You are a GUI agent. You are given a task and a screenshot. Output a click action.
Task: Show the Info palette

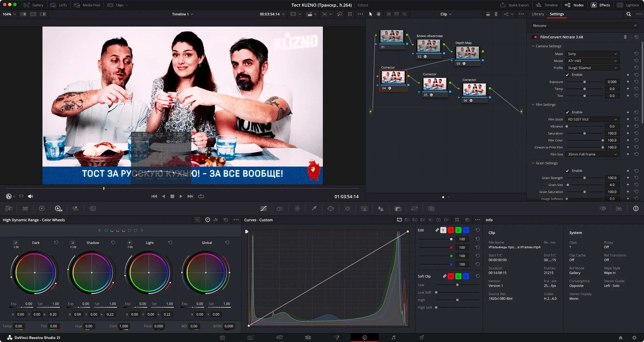[636, 209]
